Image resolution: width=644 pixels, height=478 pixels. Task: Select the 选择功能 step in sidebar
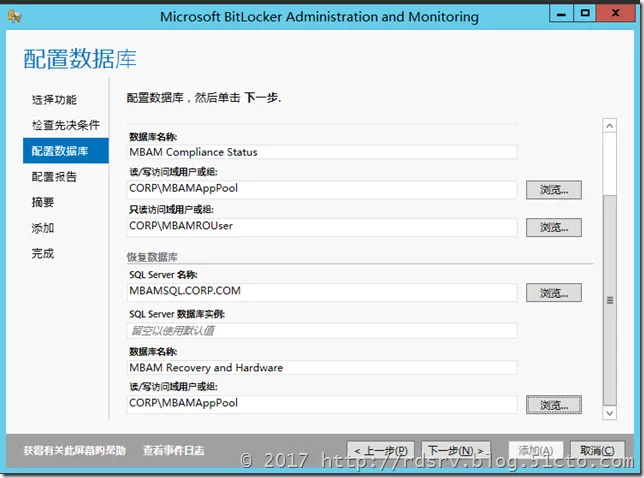click(54, 100)
